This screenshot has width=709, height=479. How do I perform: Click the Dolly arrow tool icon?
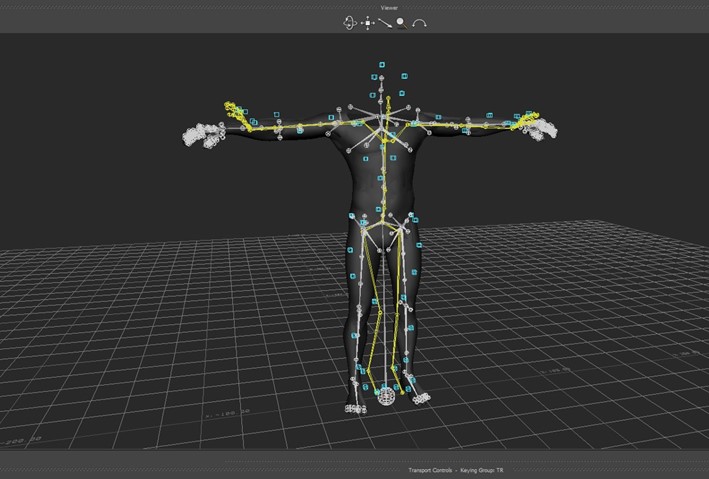pyautogui.click(x=385, y=22)
